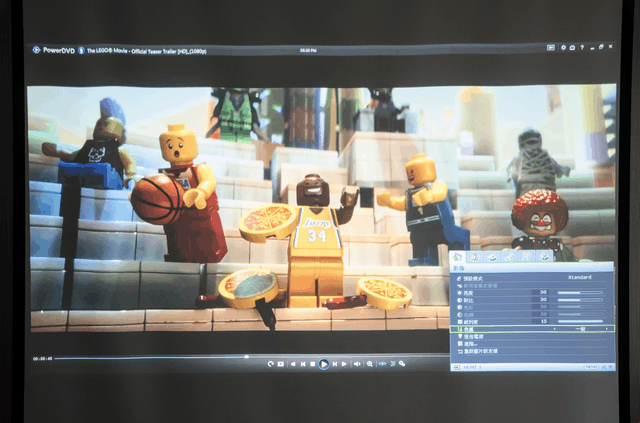The height and width of the screenshot is (423, 640).
Task: Click the reset arrow icon beside 重設圖片設定值
Action: click(x=460, y=351)
